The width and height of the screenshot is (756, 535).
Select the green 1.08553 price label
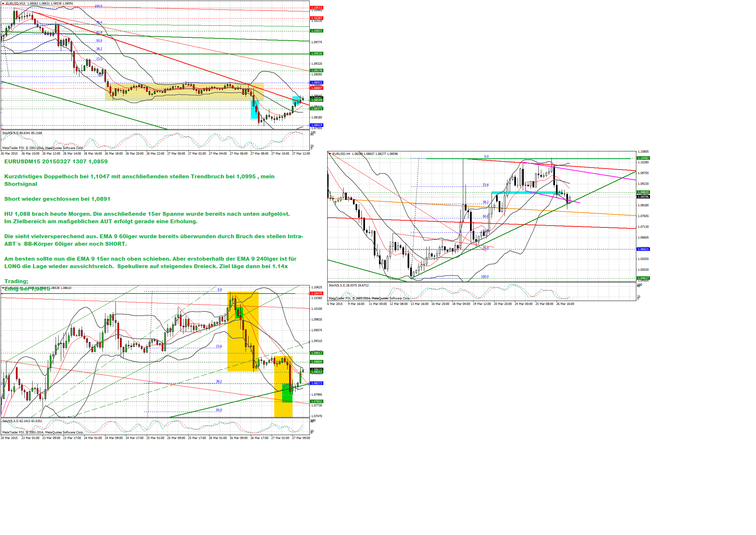pos(317,372)
